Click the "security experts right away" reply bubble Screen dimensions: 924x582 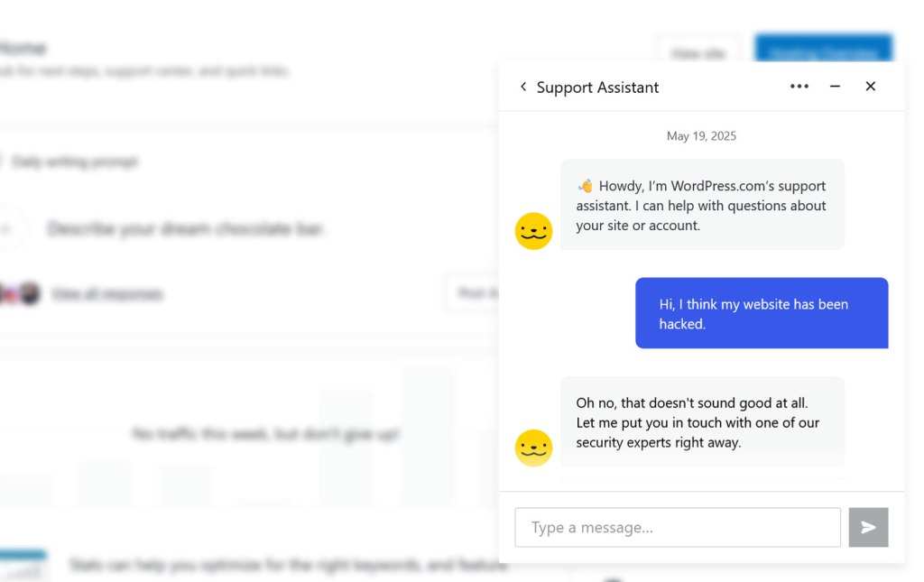click(702, 421)
